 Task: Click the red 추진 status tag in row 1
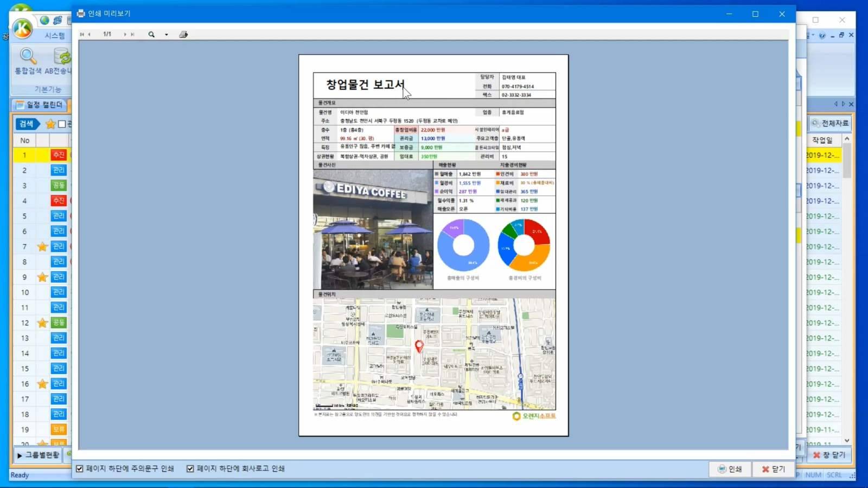(59, 155)
